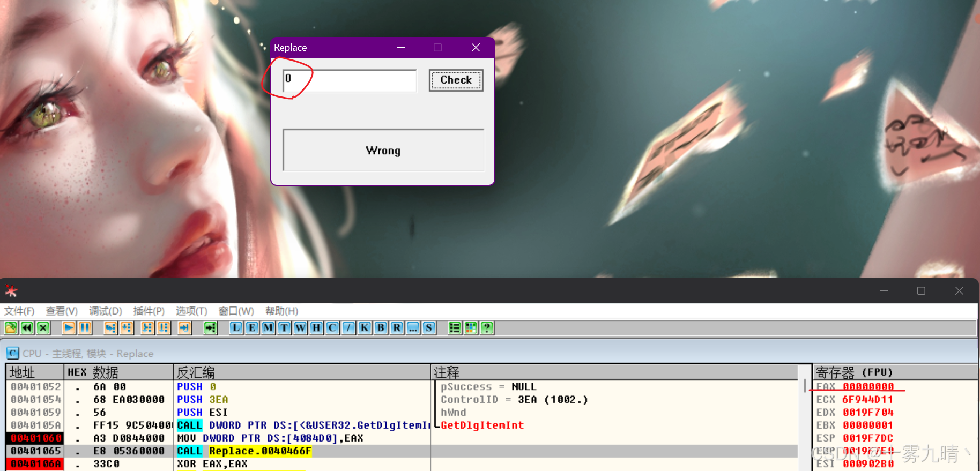Show Windows list with the W icon
This screenshot has width=980, height=471.
[300, 328]
